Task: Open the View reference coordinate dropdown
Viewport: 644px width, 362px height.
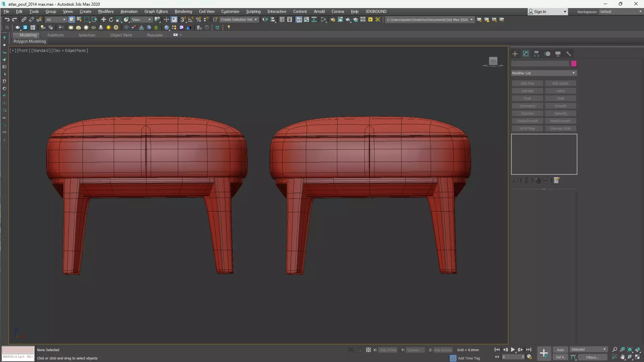Action: (141, 19)
